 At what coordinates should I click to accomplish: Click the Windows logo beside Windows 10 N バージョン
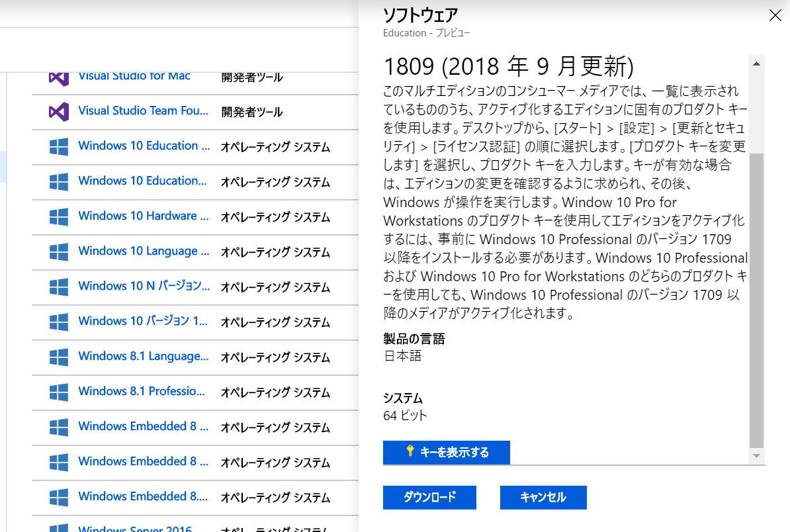59,287
